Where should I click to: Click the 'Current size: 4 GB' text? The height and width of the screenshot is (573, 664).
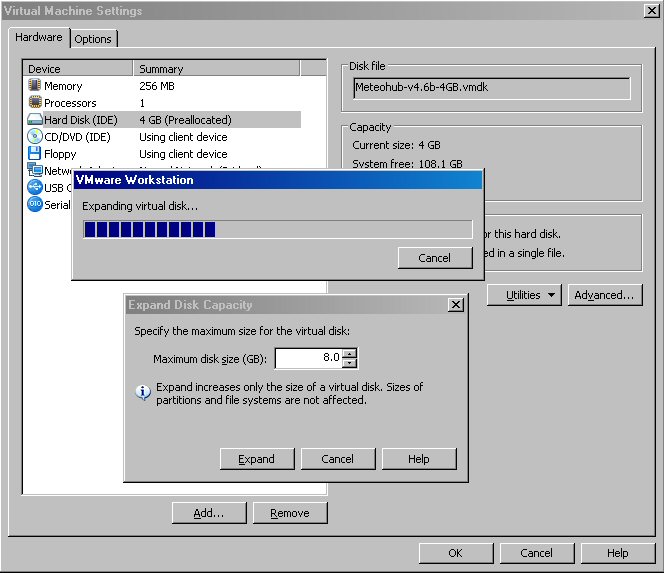click(x=396, y=145)
